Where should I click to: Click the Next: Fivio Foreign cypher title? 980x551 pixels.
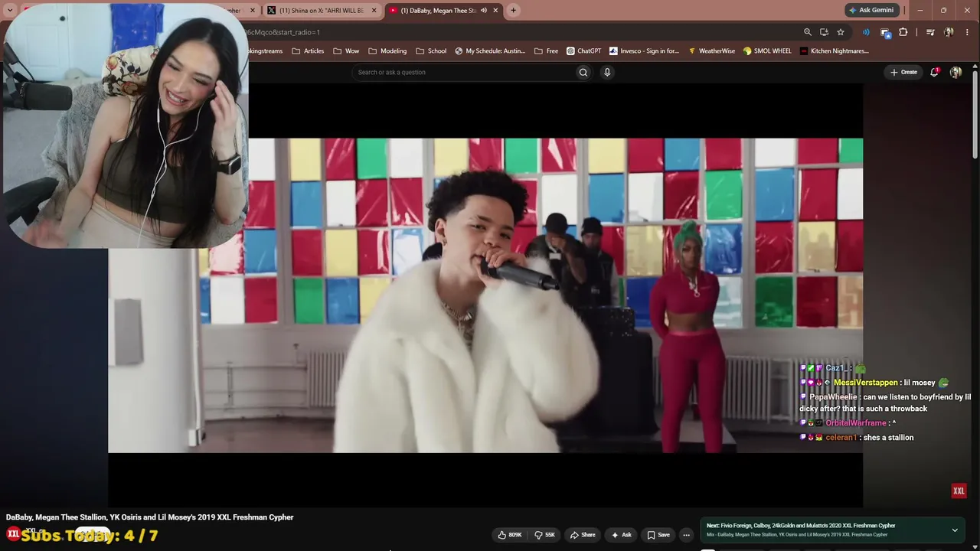(x=801, y=526)
